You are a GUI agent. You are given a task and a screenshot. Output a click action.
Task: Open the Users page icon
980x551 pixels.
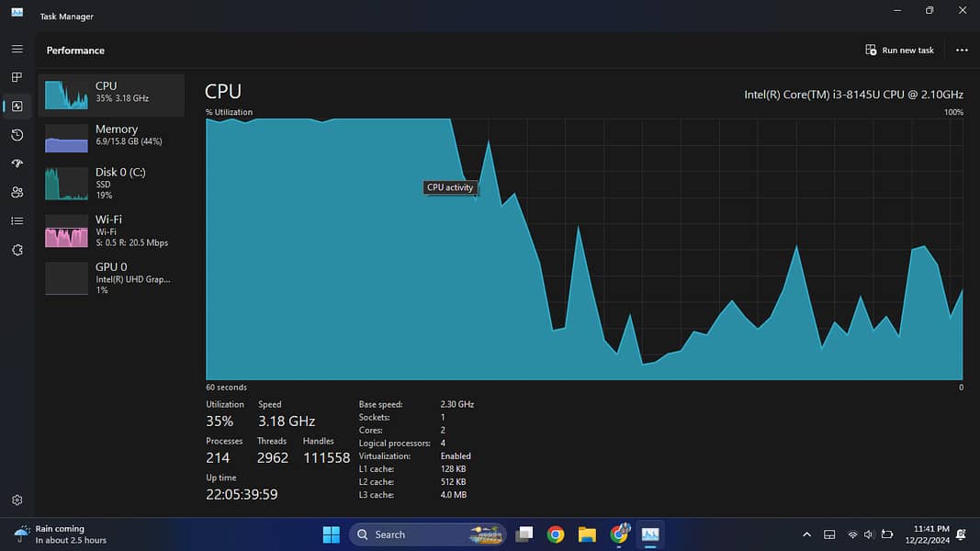(x=17, y=193)
